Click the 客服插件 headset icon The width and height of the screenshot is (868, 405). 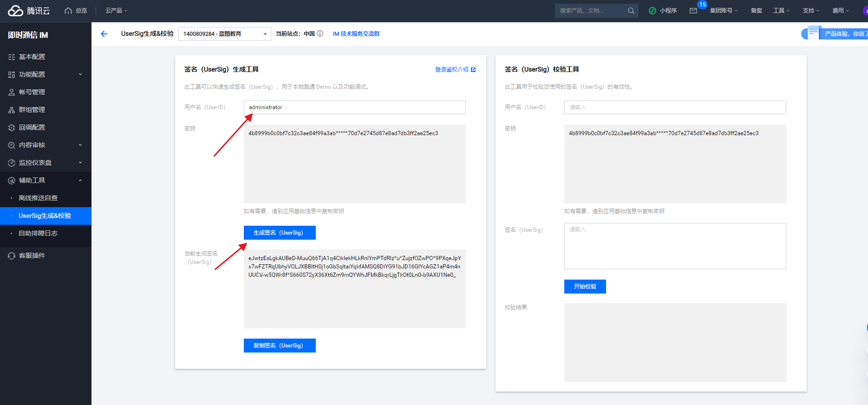[x=12, y=255]
